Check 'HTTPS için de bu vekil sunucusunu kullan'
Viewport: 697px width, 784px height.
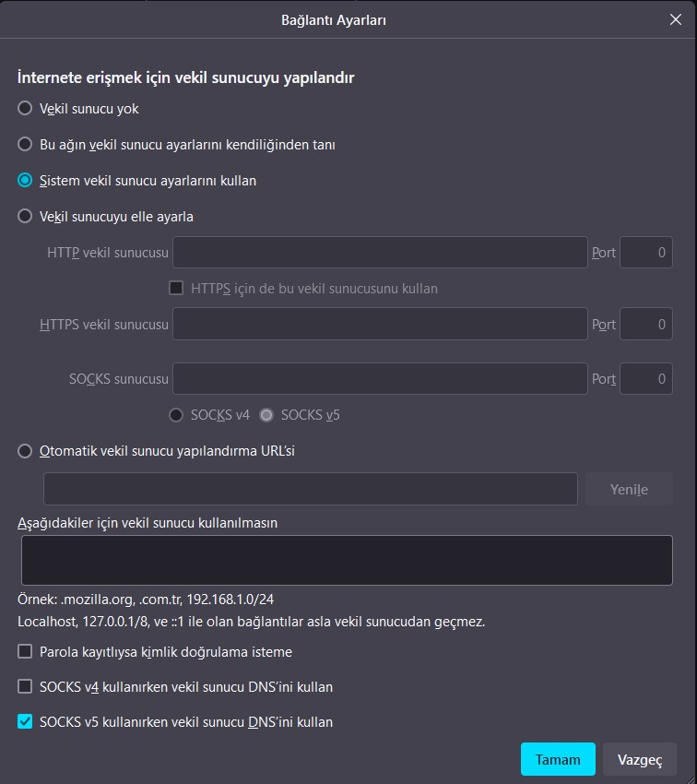176,289
